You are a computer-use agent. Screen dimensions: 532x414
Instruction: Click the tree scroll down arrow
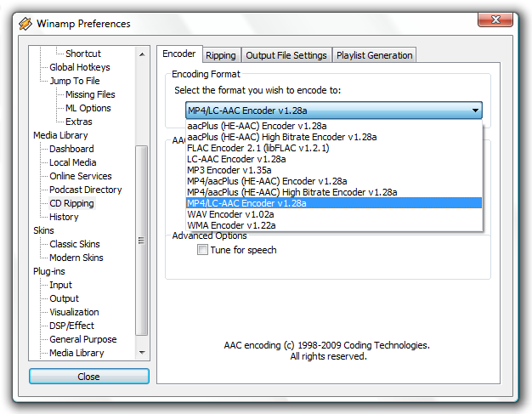(x=142, y=353)
